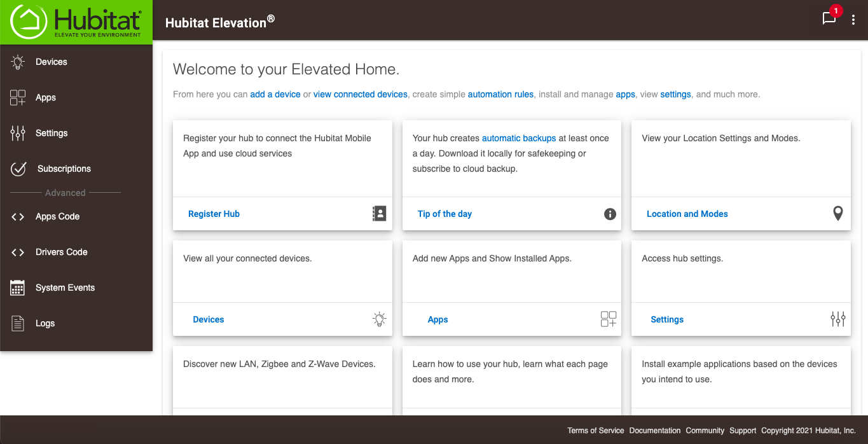
Task: Open the Support footer link
Action: click(743, 431)
